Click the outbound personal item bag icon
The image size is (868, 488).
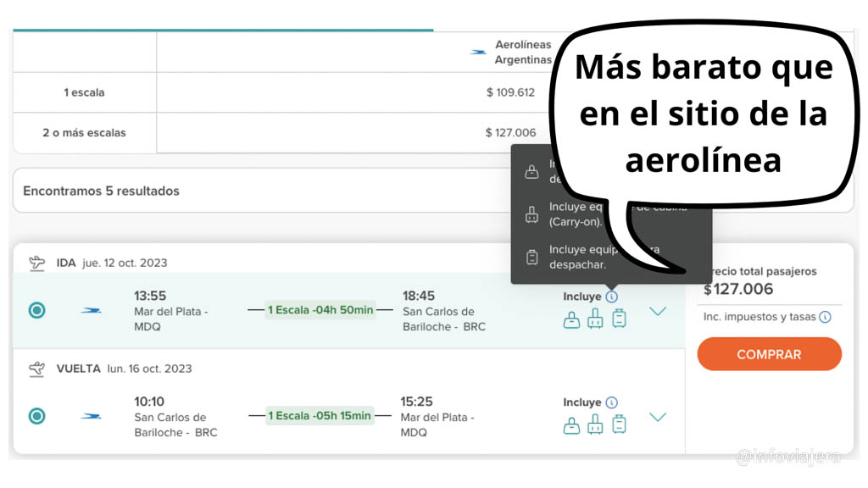click(x=572, y=319)
